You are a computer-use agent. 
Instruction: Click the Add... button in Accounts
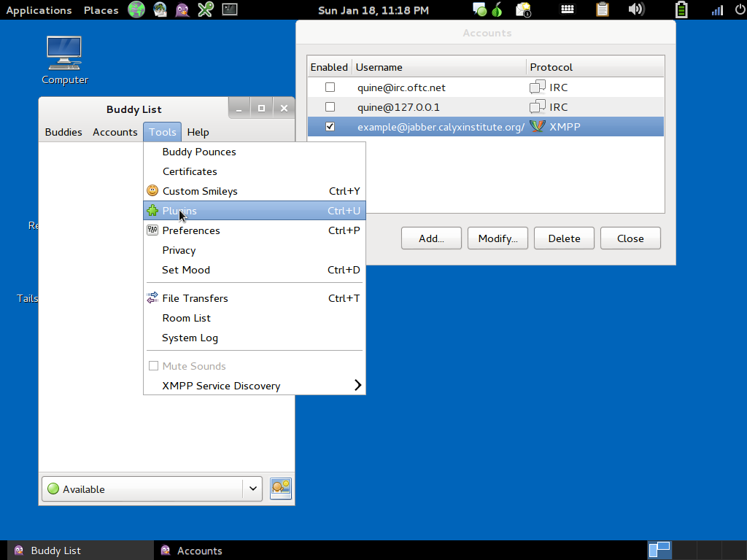tap(431, 238)
